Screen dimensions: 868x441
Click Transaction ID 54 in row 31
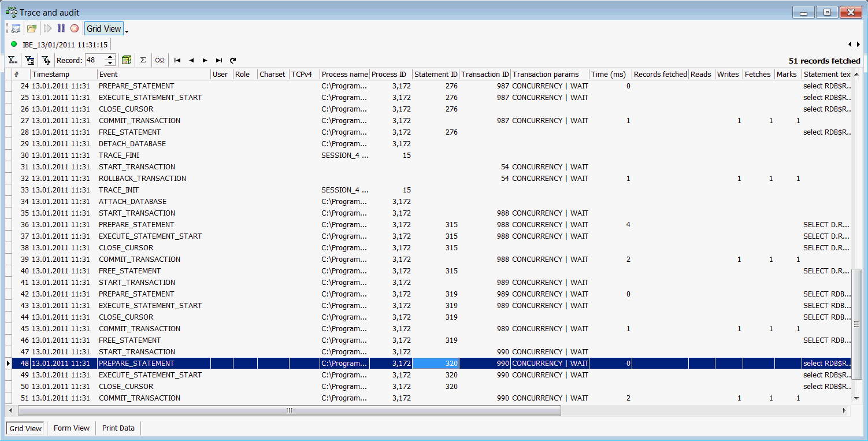click(485, 166)
